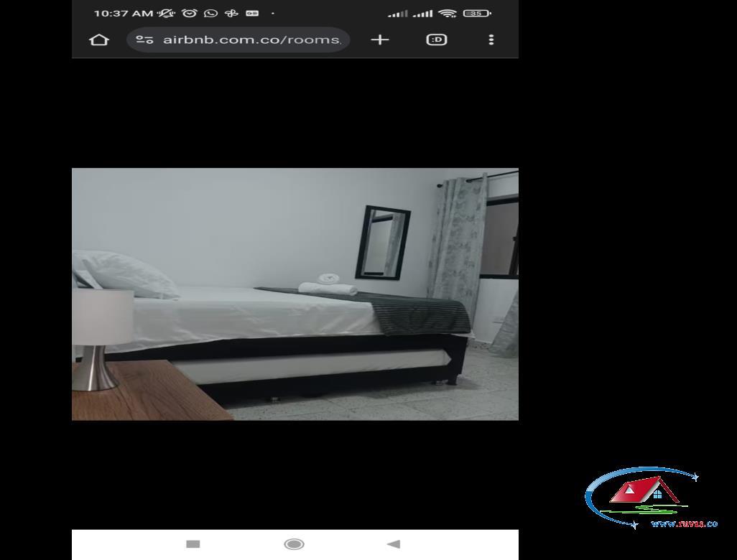Tap the card notification icon in status bar
Viewport: 737px width, 560px height.
(252, 13)
